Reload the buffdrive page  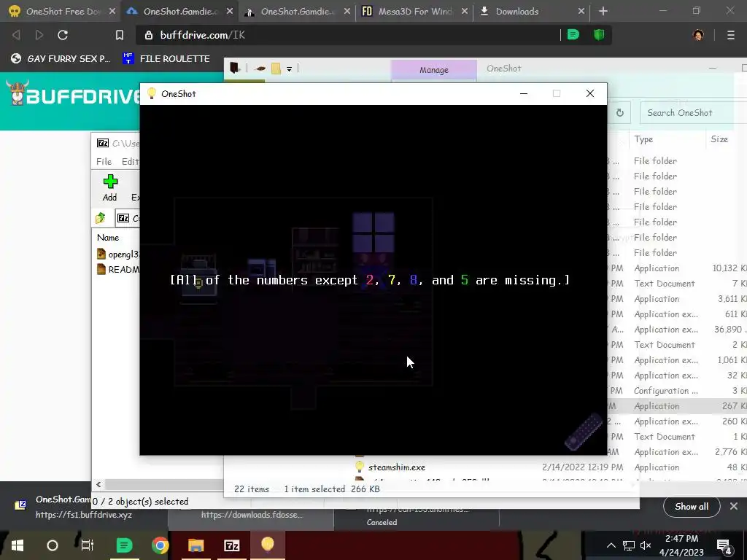(63, 35)
